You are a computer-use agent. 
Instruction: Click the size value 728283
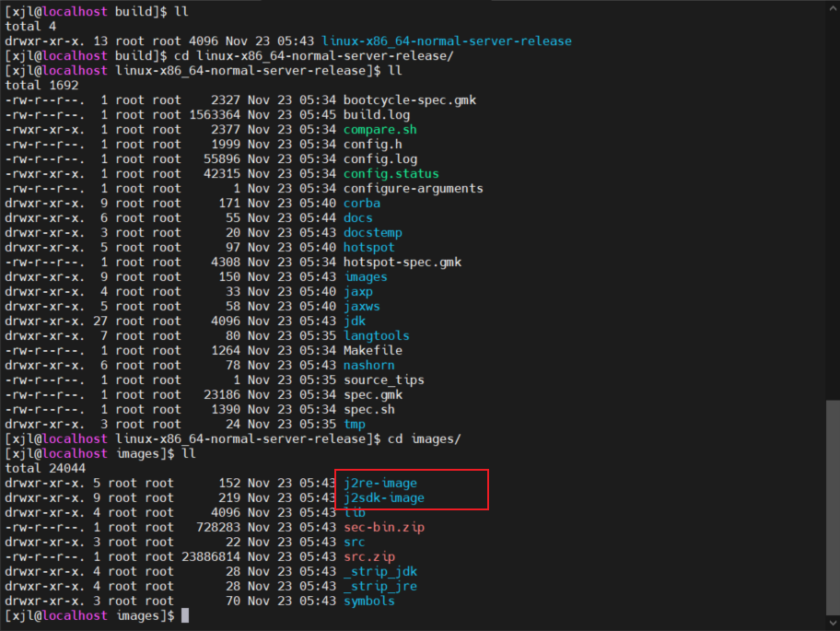[x=218, y=528]
